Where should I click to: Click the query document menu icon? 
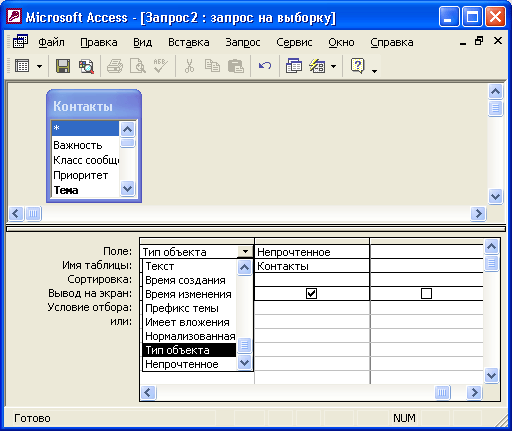pos(20,42)
